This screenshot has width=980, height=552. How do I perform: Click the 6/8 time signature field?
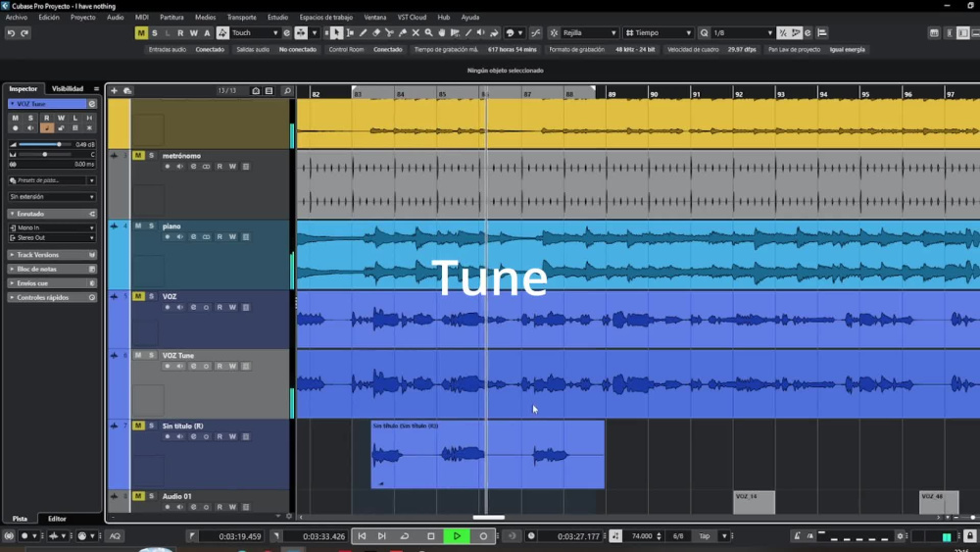(678, 536)
